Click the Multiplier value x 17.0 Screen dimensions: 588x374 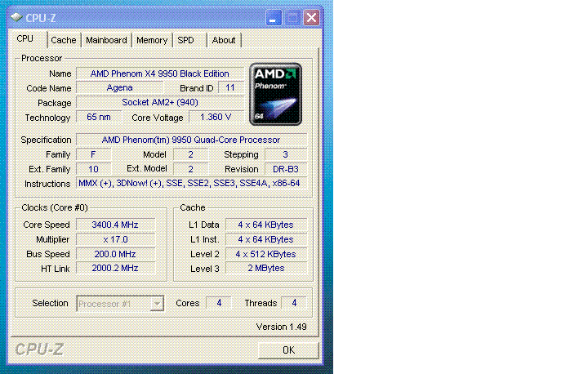115,239
